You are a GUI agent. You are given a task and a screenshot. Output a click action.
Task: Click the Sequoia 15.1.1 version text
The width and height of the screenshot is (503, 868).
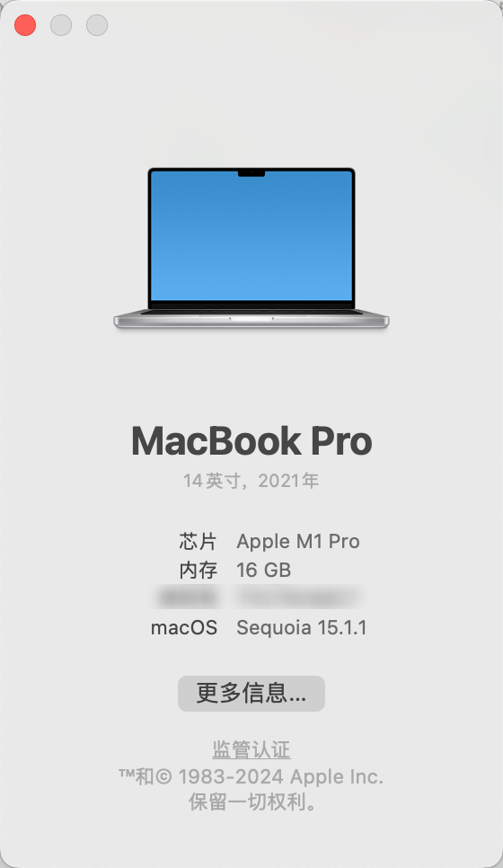click(302, 628)
